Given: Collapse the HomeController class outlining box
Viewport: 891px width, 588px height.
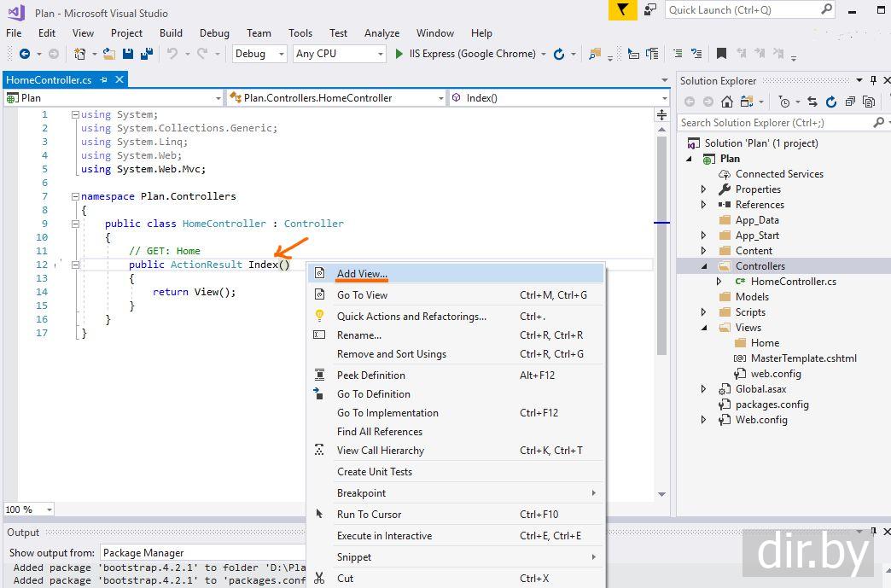Looking at the screenshot, I should click(75, 224).
